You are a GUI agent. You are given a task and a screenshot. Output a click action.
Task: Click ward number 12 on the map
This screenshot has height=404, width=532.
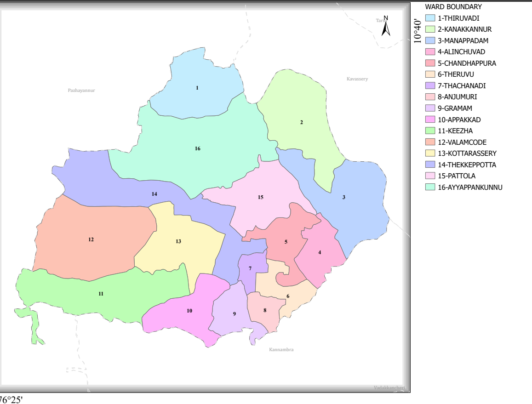tap(91, 239)
